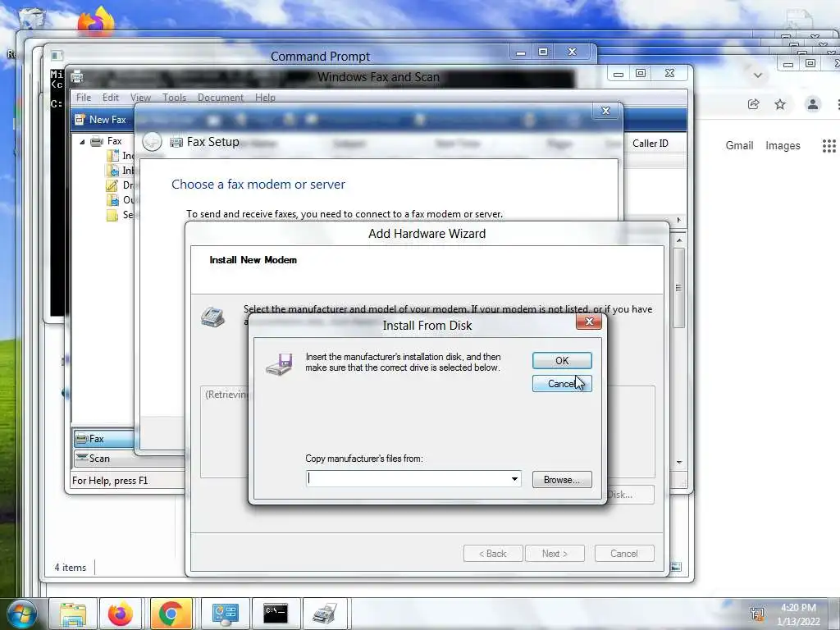The image size is (840, 630).
Task: Select the Incoming folder icon in tree
Action: (112, 156)
